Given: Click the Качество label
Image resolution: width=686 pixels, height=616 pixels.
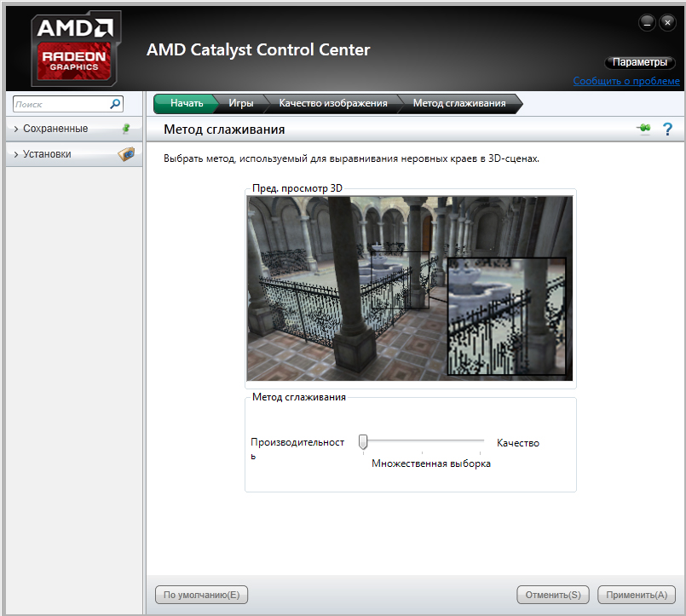Looking at the screenshot, I should [x=518, y=443].
